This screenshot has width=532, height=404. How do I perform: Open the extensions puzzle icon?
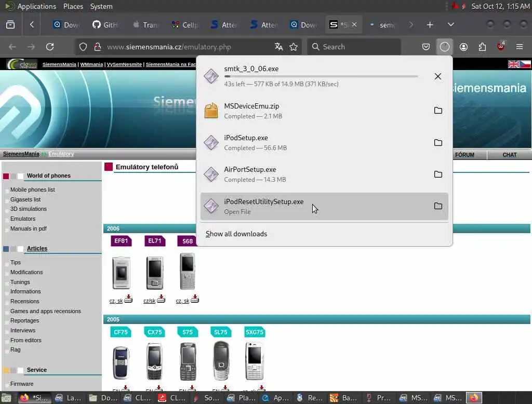(482, 47)
